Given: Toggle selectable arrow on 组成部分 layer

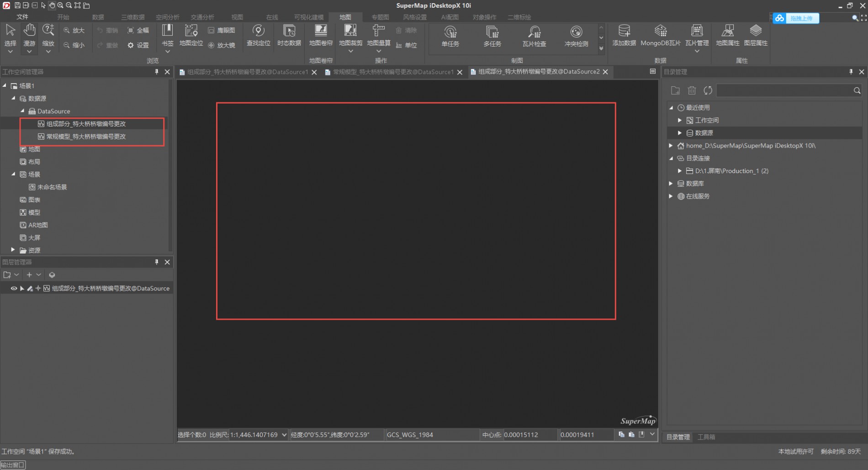Looking at the screenshot, I should (x=22, y=288).
